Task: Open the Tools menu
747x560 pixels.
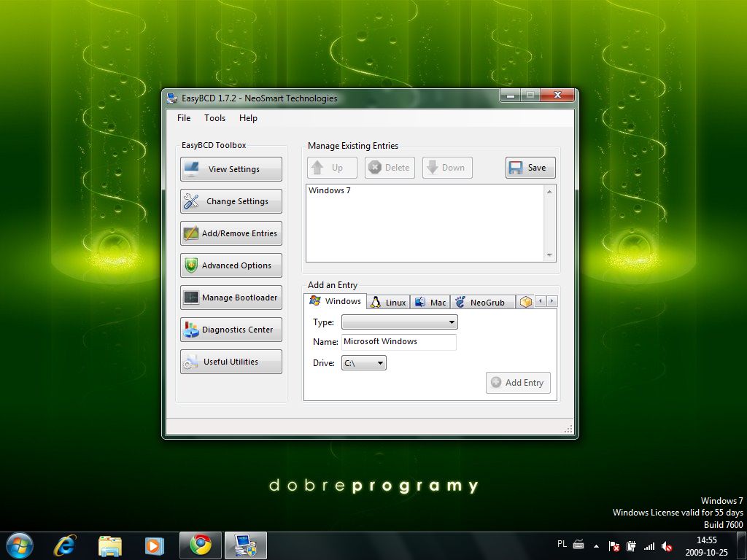Action: click(x=215, y=118)
